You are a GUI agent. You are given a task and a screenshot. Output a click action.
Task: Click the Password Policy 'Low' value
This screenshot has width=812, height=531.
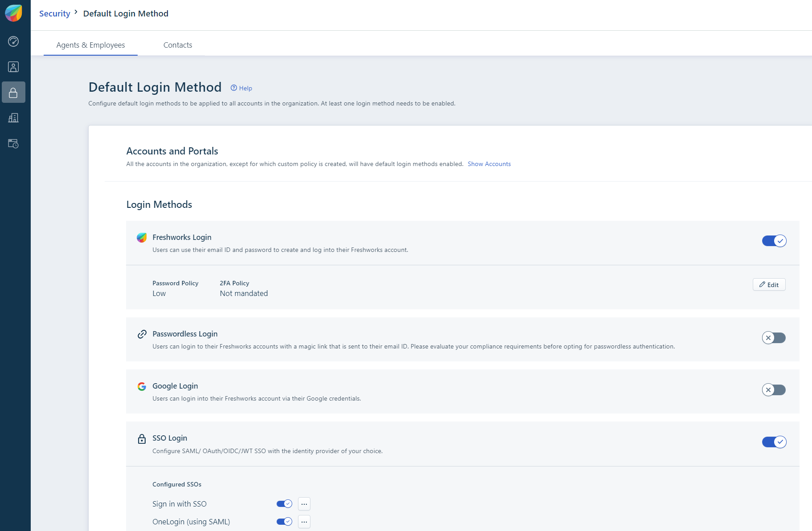(x=159, y=293)
